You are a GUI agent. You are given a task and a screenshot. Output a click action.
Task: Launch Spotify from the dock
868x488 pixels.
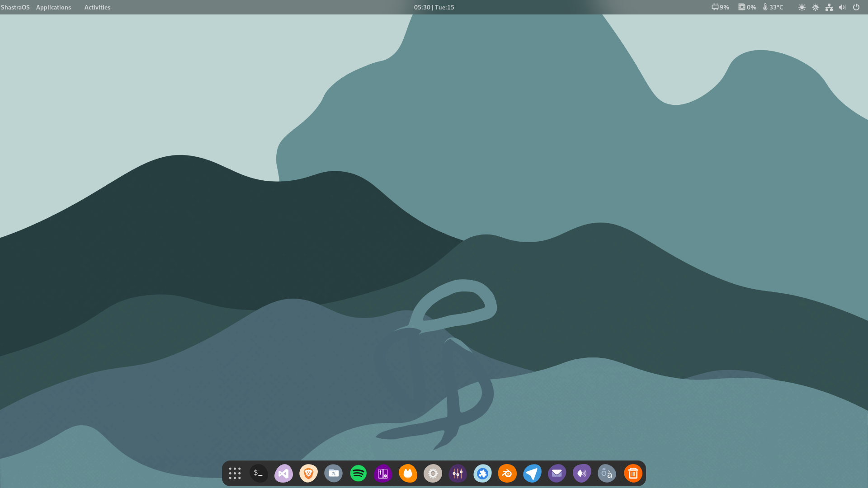[x=359, y=474]
